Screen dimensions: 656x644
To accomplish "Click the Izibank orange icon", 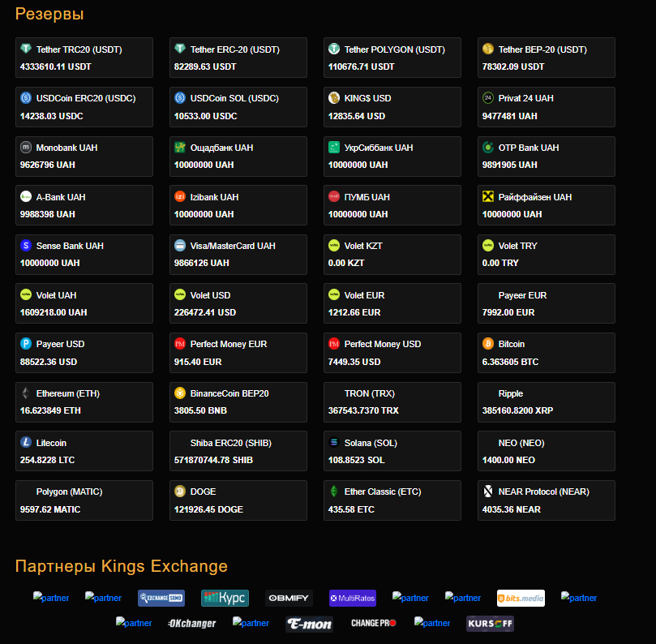I will click(180, 196).
